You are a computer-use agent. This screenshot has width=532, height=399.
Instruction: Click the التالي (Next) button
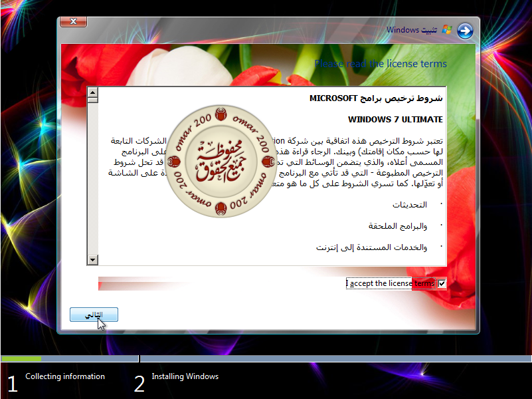[94, 315]
